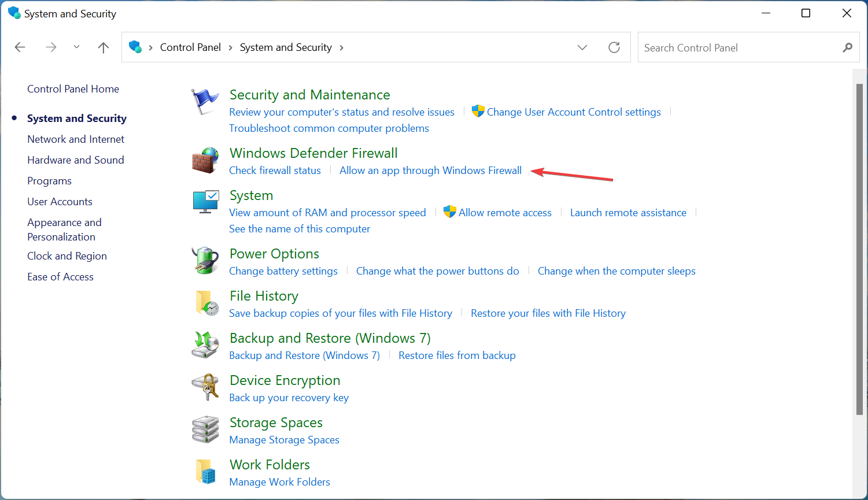Image resolution: width=868 pixels, height=500 pixels.
Task: Expand the address bar history dropdown
Action: [x=582, y=47]
